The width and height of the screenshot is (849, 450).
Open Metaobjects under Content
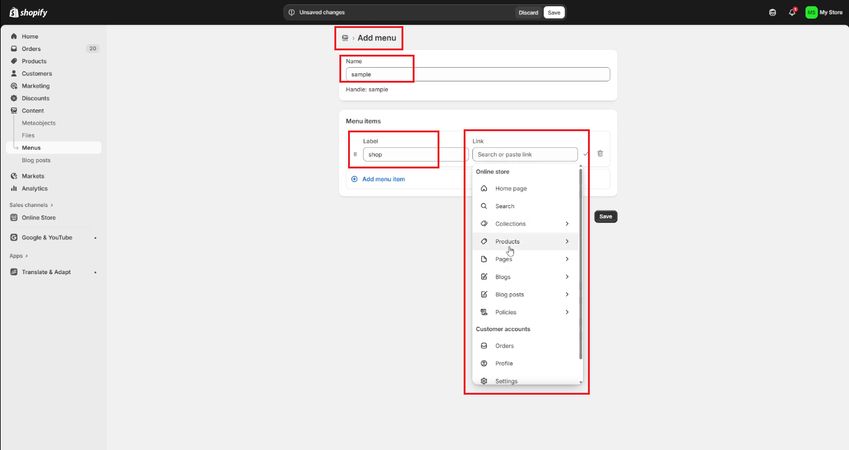point(38,123)
